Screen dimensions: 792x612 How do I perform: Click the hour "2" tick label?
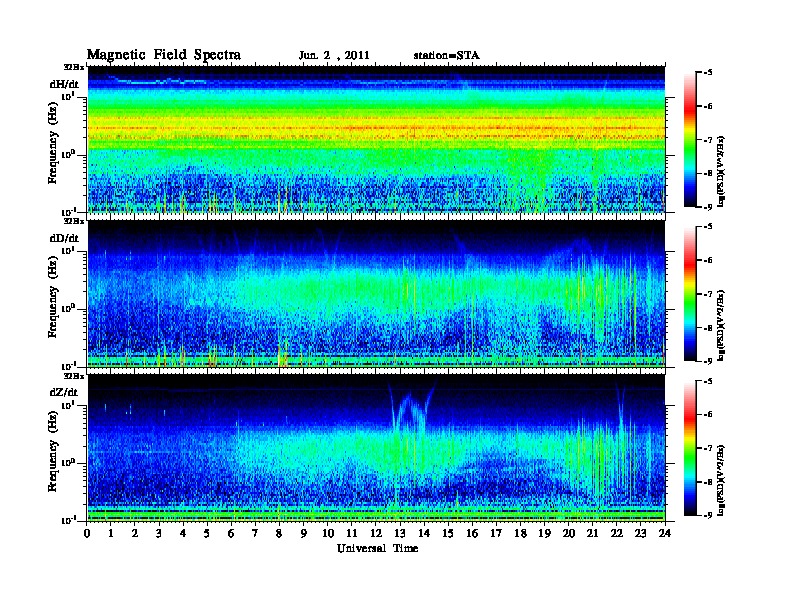135,534
